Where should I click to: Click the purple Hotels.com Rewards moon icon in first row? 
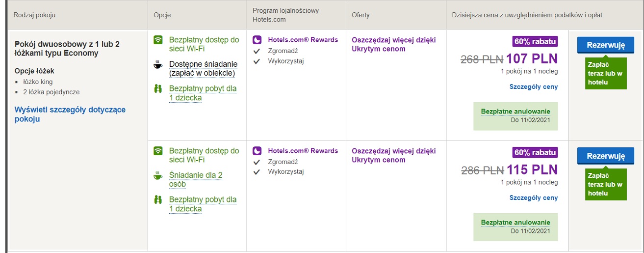pos(258,40)
